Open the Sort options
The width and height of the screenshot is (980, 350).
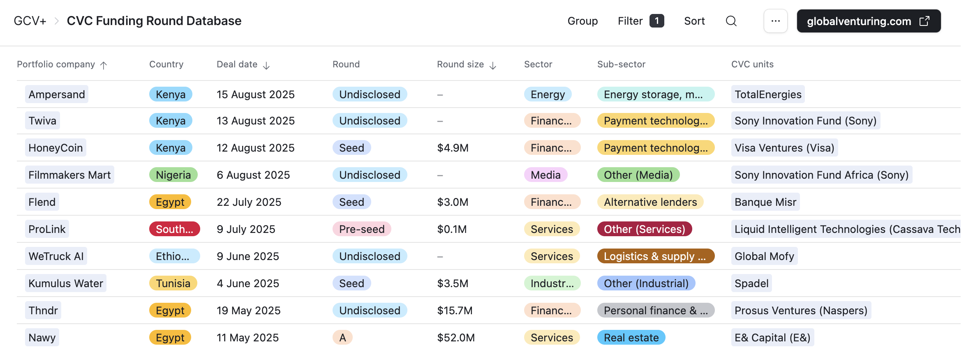(x=694, y=21)
